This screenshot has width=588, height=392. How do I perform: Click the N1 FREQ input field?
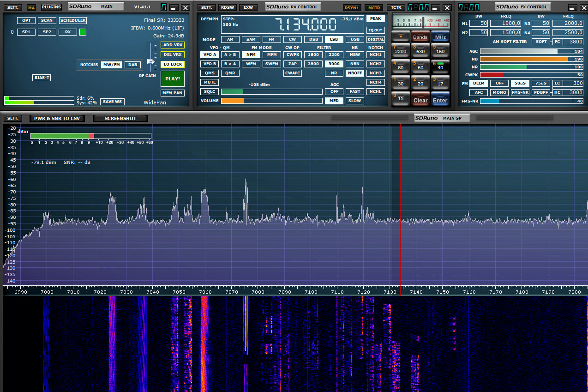506,23
